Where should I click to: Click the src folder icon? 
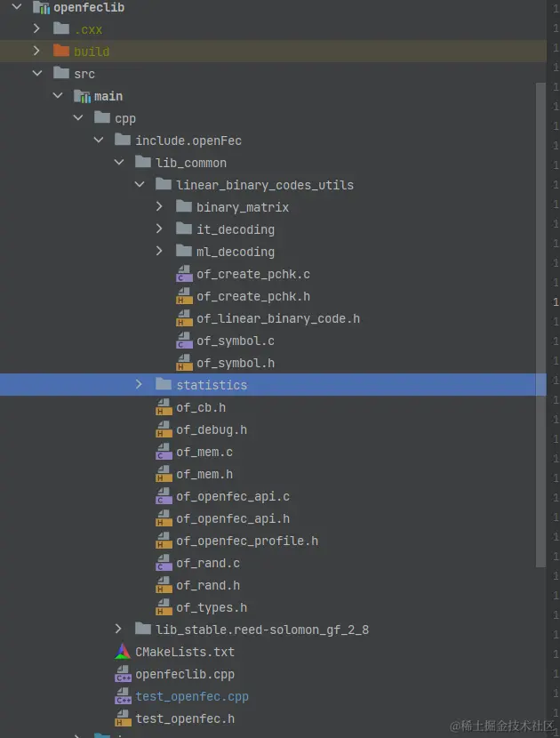tap(61, 73)
